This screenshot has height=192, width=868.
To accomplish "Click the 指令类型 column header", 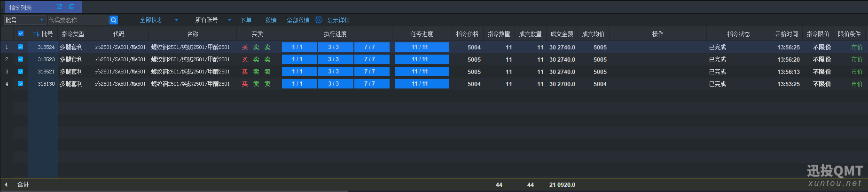I will click(73, 34).
